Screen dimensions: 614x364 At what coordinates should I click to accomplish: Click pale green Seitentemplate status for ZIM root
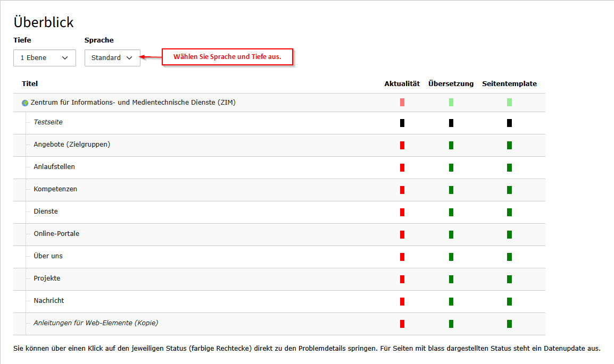coord(509,103)
